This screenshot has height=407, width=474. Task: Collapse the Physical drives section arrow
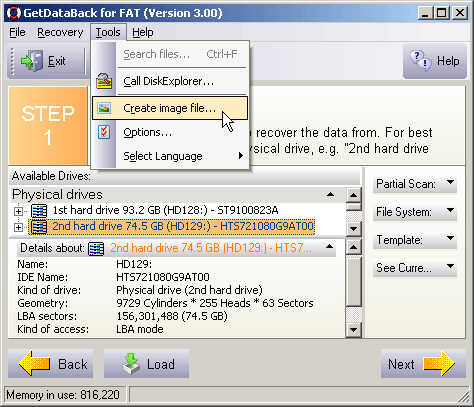[x=330, y=194]
